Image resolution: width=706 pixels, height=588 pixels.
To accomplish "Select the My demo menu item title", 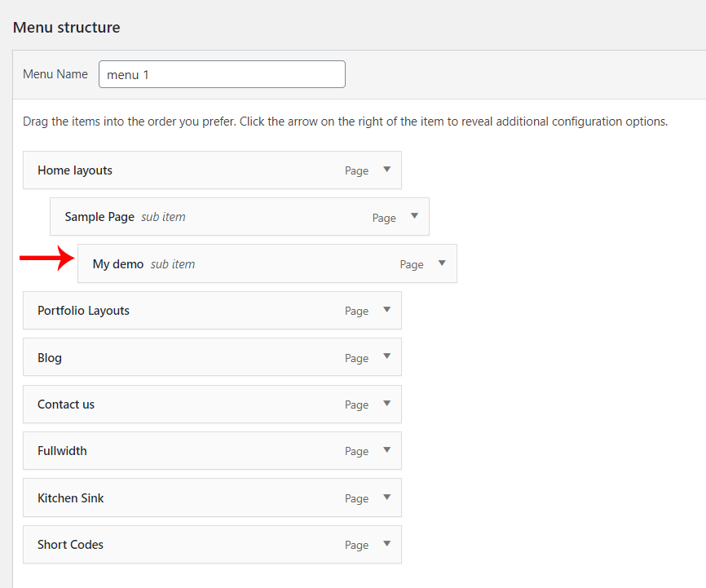I will tap(118, 264).
